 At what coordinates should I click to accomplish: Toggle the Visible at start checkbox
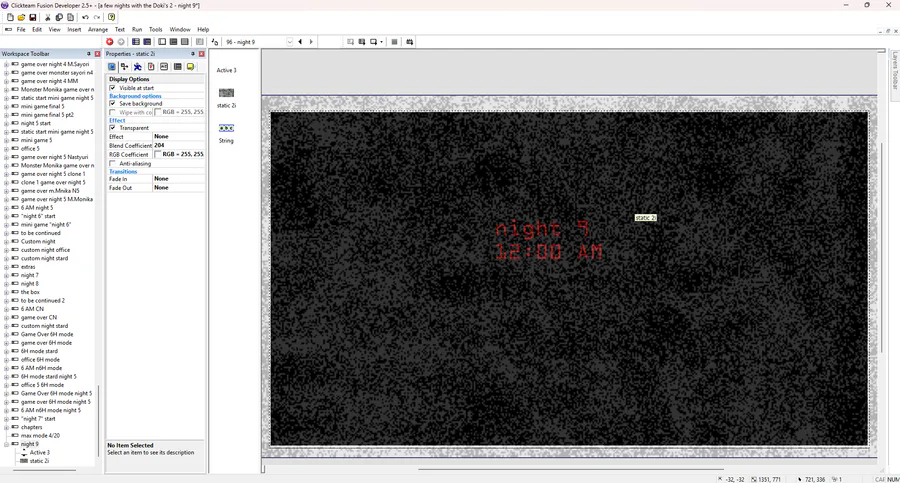(x=112, y=88)
